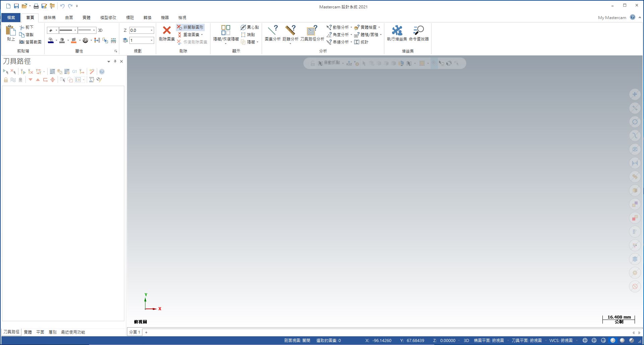Click the 貼上 paste icon

coord(11,30)
